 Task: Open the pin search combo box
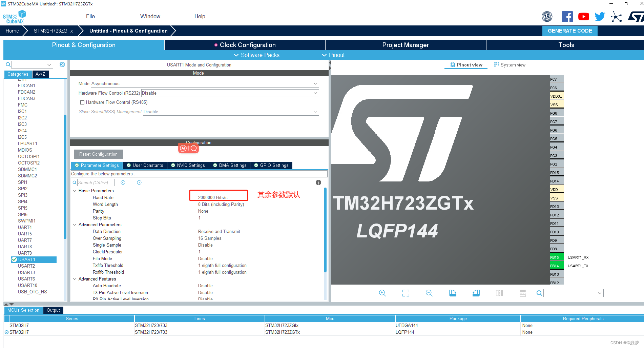coord(574,293)
